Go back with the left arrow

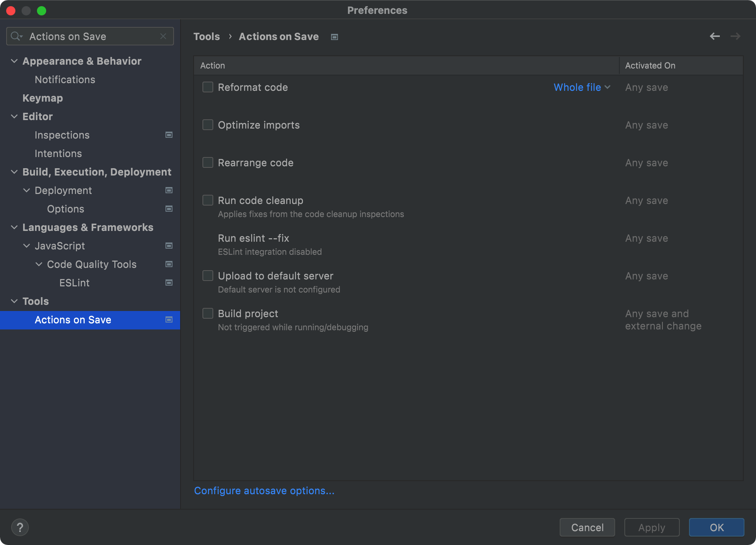715,36
